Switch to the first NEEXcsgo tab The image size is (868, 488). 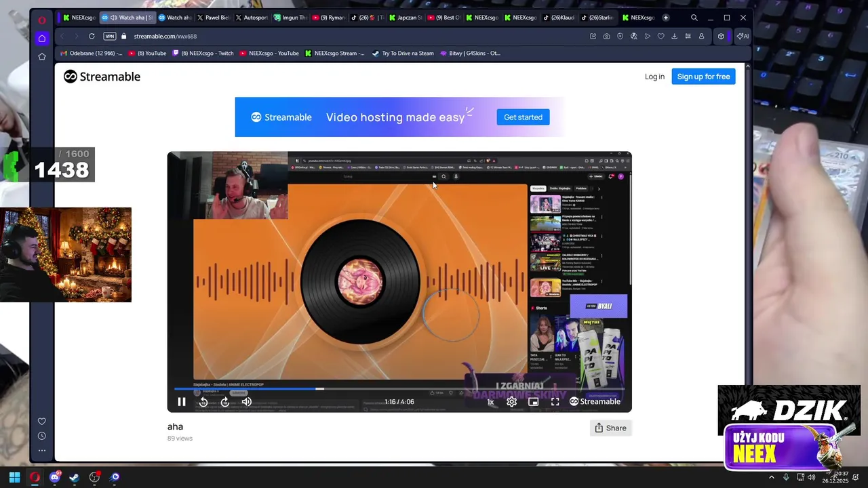pos(79,18)
